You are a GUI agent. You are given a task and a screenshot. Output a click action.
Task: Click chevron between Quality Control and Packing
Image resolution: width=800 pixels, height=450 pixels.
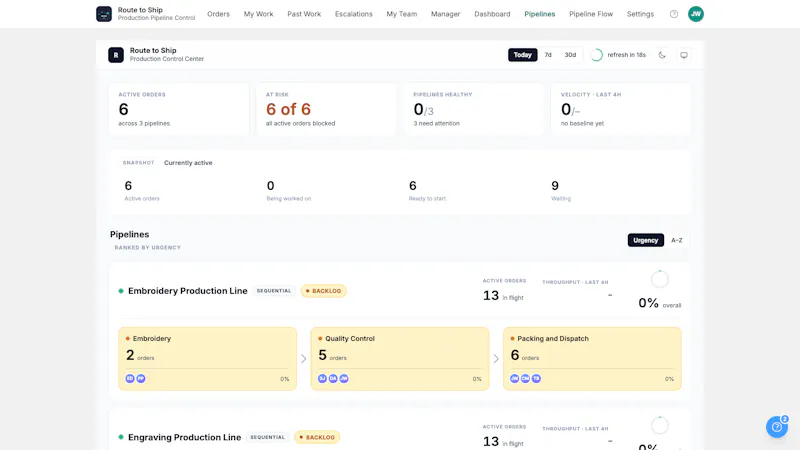496,359
